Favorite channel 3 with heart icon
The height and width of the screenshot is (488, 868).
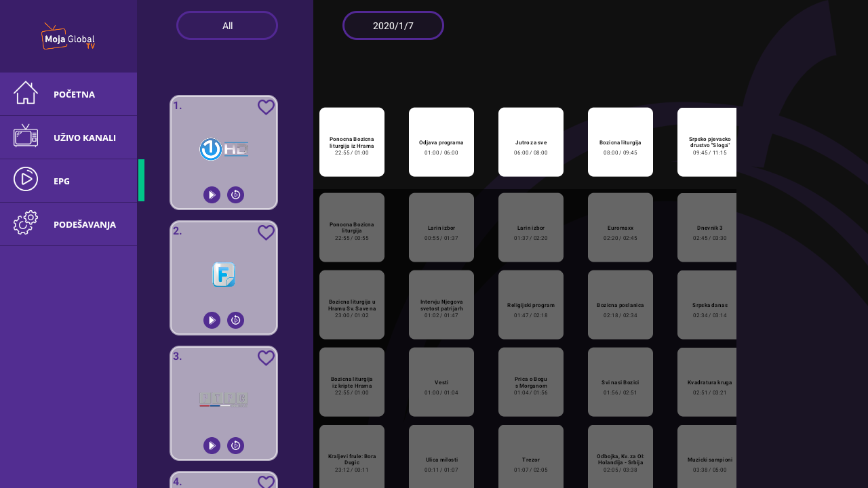266,358
